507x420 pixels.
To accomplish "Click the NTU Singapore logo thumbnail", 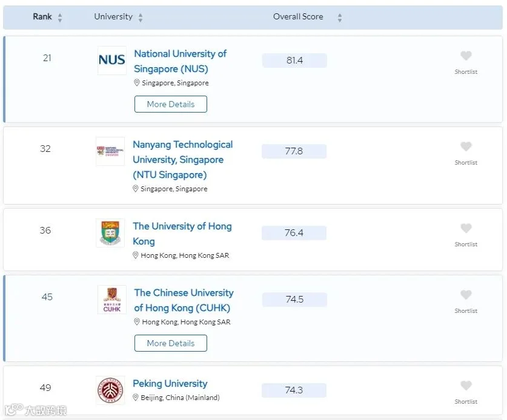I will click(110, 151).
